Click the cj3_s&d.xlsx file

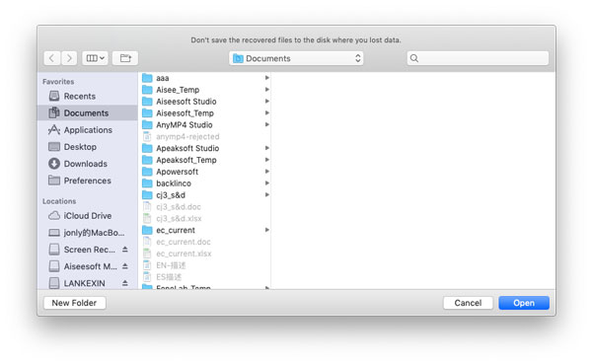coord(204,219)
